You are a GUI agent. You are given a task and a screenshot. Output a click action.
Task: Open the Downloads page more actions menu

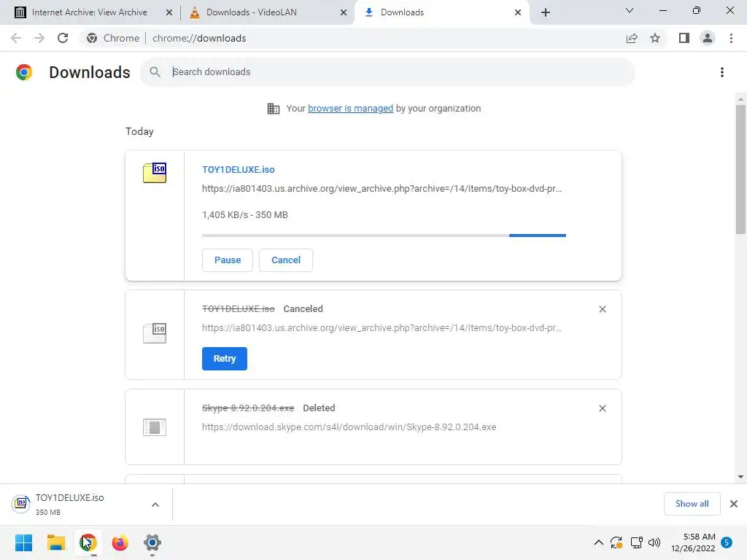point(722,72)
